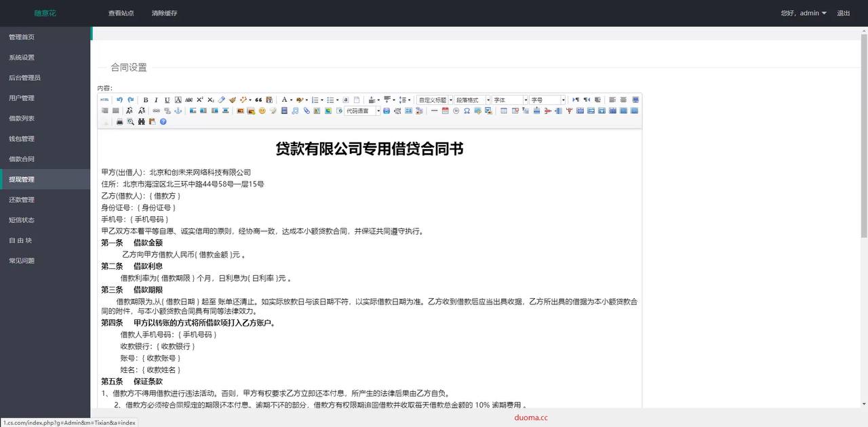Click the anchor icon in the toolbar
This screenshot has width=868, height=427.
tap(178, 110)
